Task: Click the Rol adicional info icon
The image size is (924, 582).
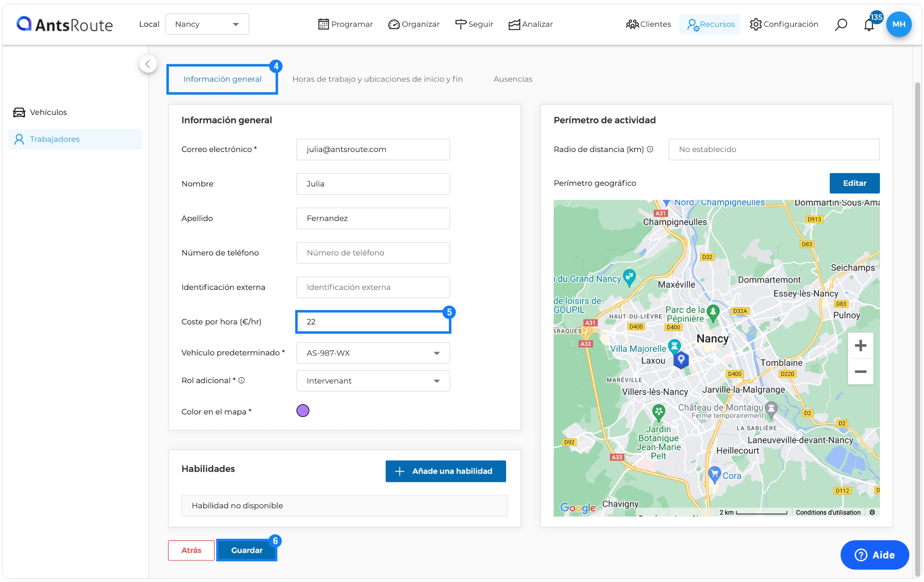Action: [x=242, y=381]
